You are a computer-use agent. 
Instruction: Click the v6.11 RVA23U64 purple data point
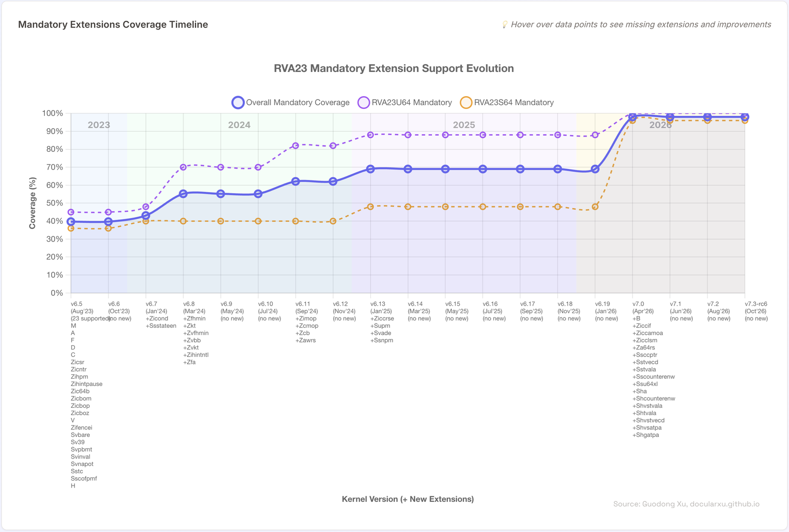tap(295, 145)
